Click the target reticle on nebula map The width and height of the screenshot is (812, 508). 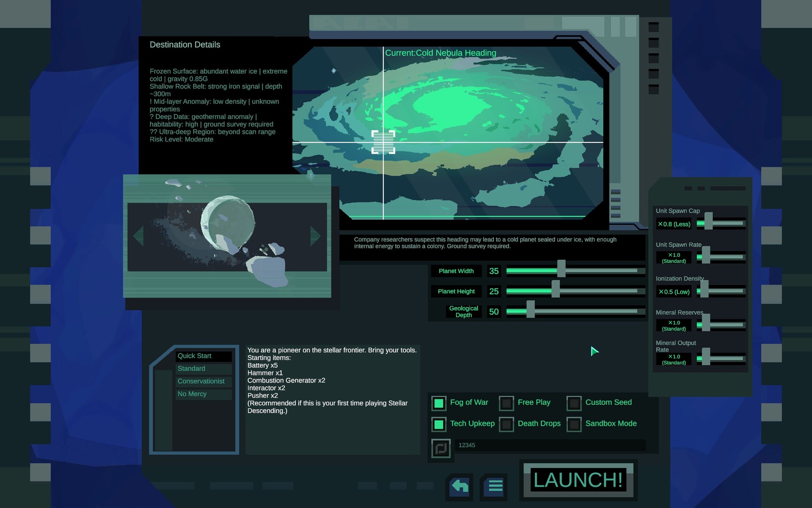[x=383, y=142]
